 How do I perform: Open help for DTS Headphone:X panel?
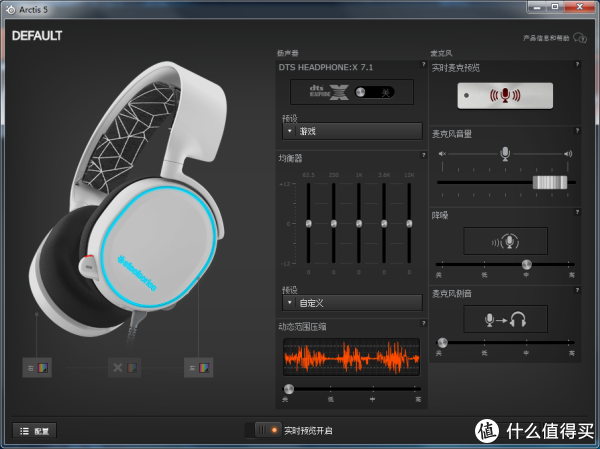[x=423, y=64]
